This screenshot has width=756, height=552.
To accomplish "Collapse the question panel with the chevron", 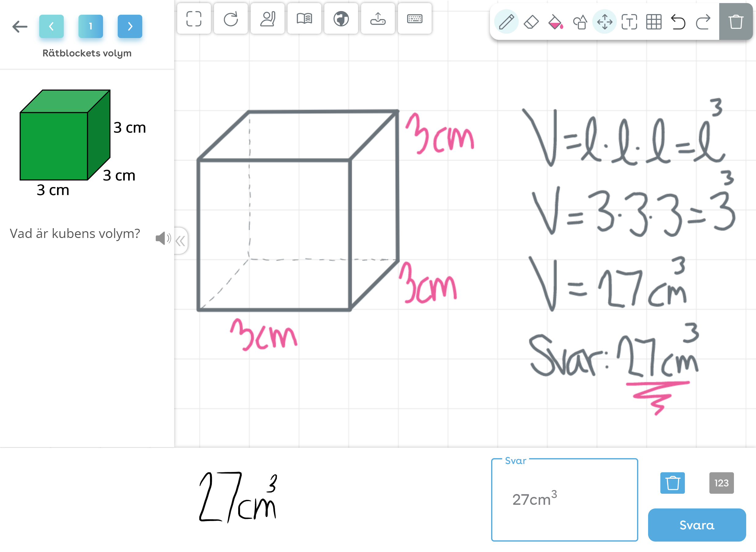I will pos(181,241).
